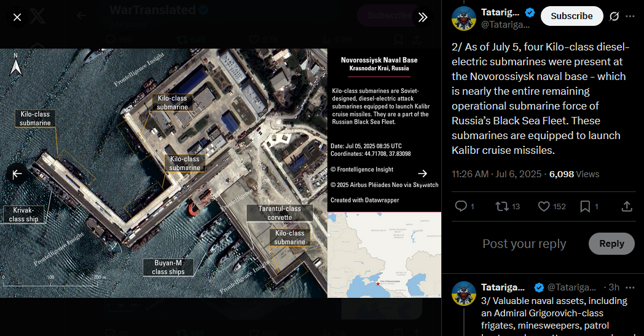Viewport: 644px width, 336px height.
Task: Open more options on the 3/ reply
Action: (x=630, y=287)
